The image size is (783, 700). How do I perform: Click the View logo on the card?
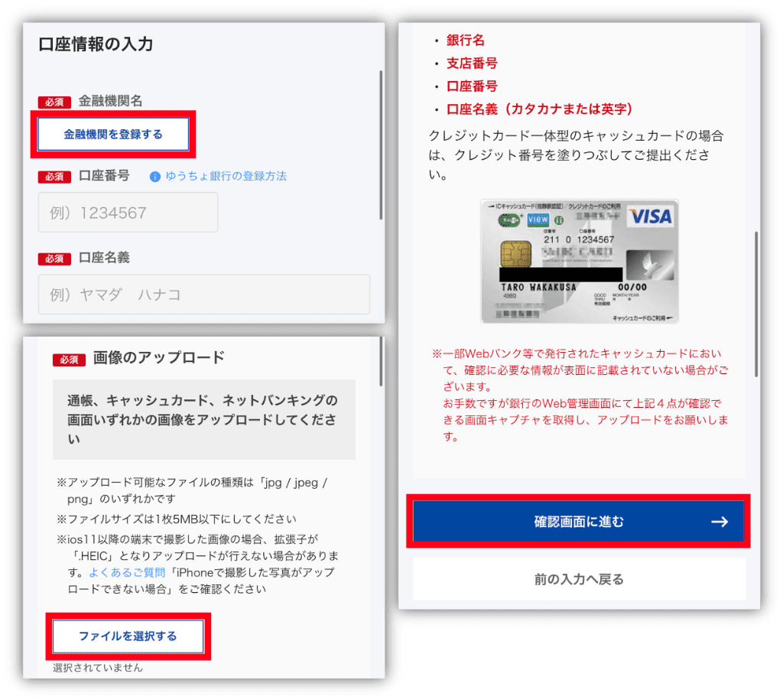click(x=537, y=220)
